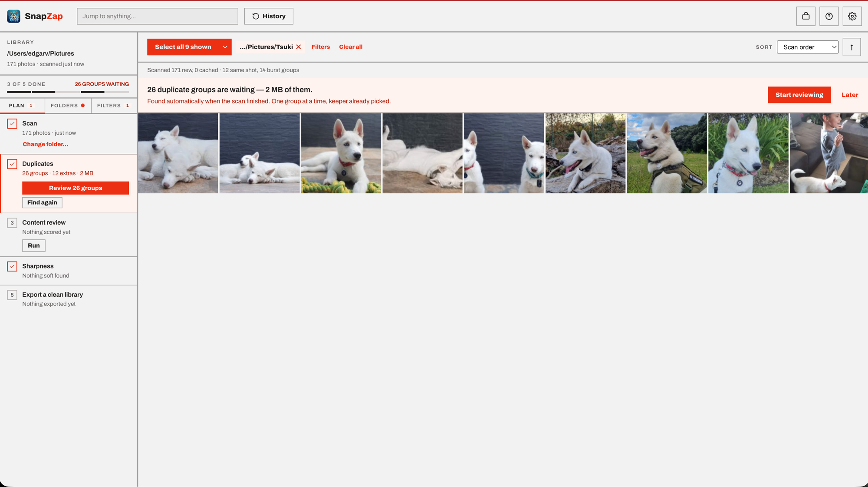Image resolution: width=868 pixels, height=487 pixels.
Task: Select the small distant photo of puppies resting by dark wall
Action: pos(260,153)
